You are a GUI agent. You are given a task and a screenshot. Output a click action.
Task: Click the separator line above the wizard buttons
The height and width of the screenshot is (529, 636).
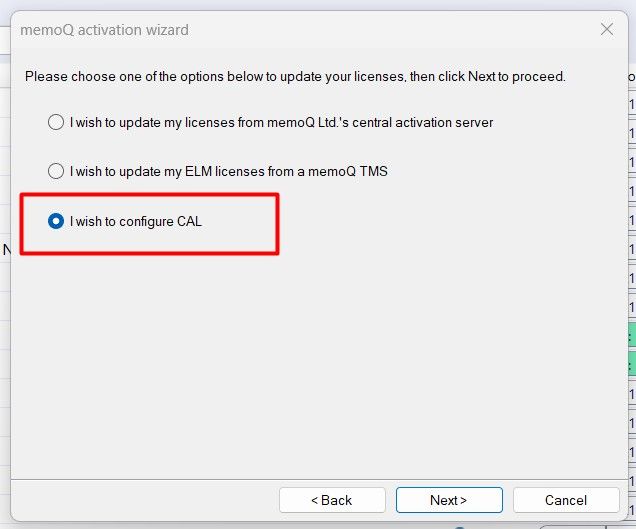[319, 480]
